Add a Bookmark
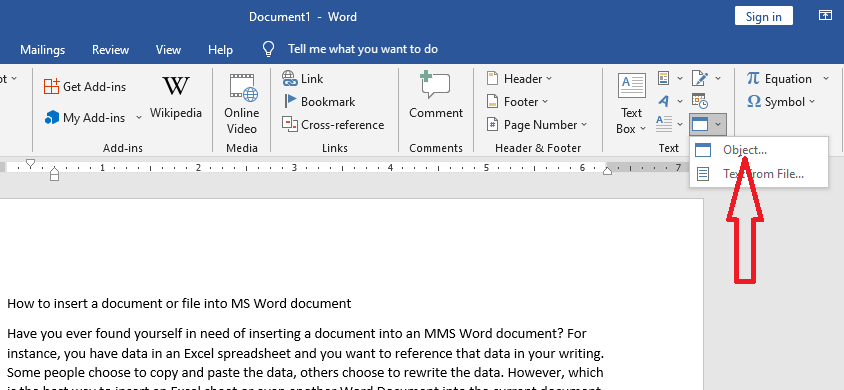Image resolution: width=844 pixels, height=390 pixels. [319, 102]
